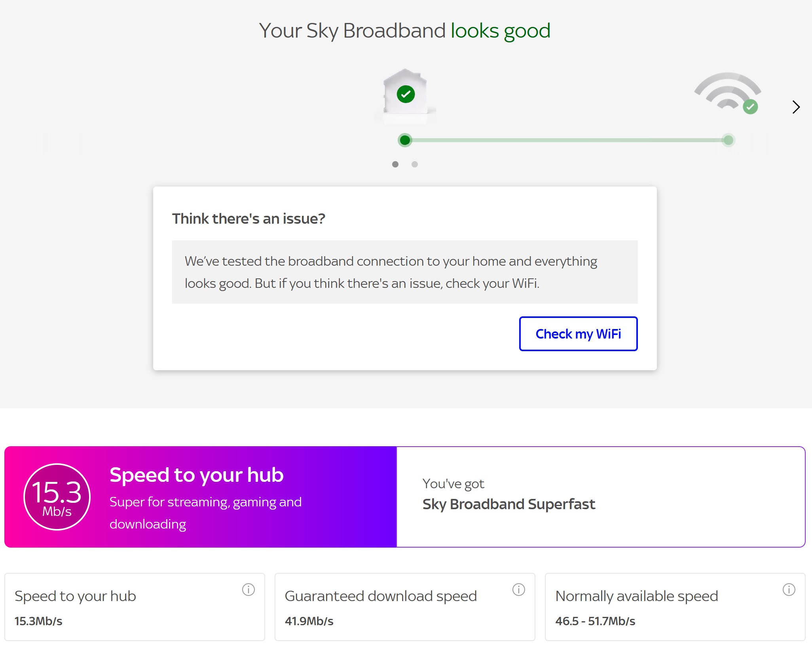Screen dimensions: 812x645
Task: Click the 15.3 Mb/s speed circle
Action: click(57, 497)
